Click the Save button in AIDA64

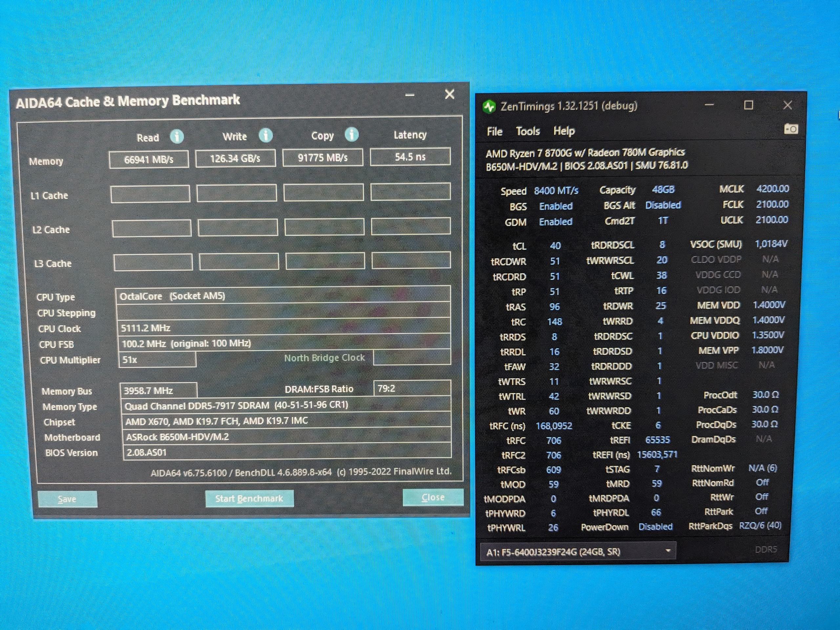67,499
